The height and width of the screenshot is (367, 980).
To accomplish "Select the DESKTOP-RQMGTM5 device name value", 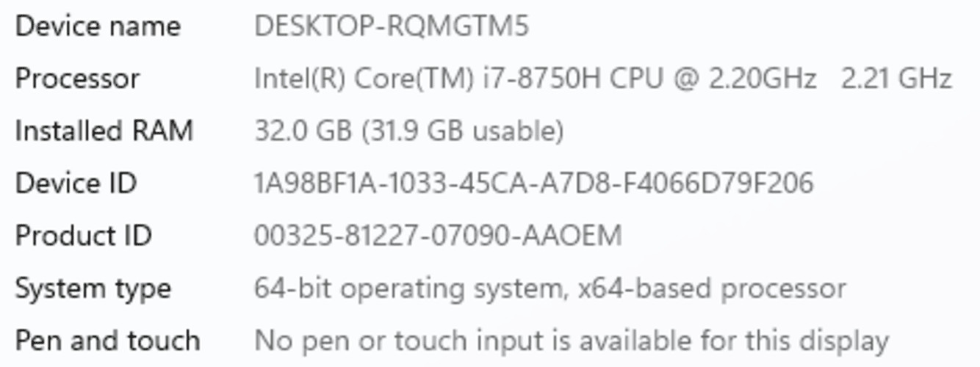I will [x=391, y=26].
